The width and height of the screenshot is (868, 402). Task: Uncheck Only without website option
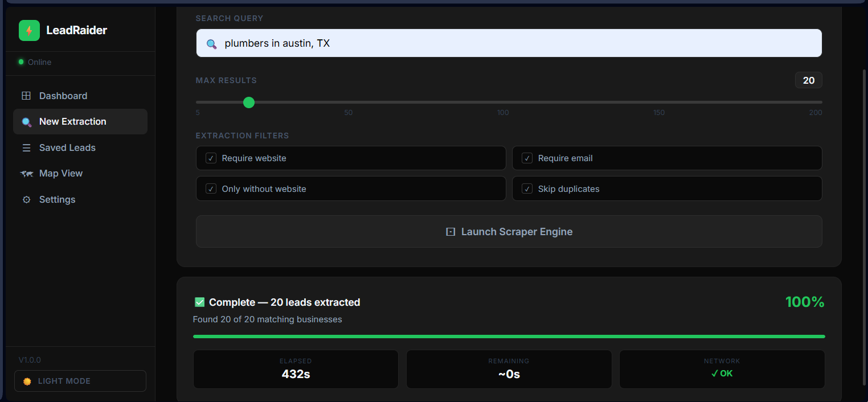(x=211, y=189)
